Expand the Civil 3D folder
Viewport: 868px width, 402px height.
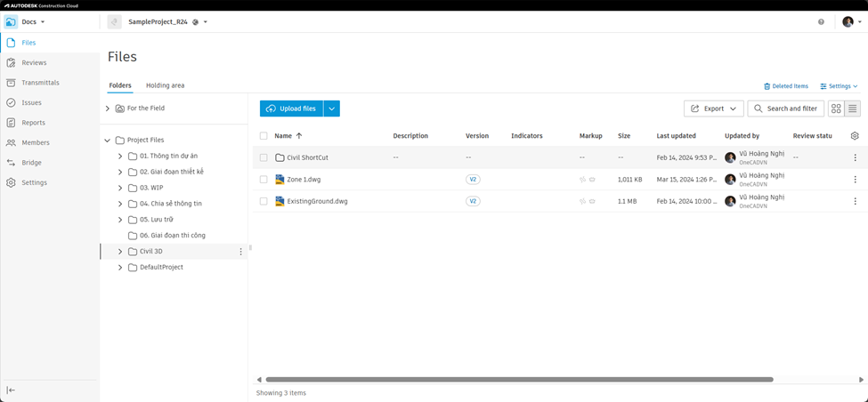pos(120,252)
